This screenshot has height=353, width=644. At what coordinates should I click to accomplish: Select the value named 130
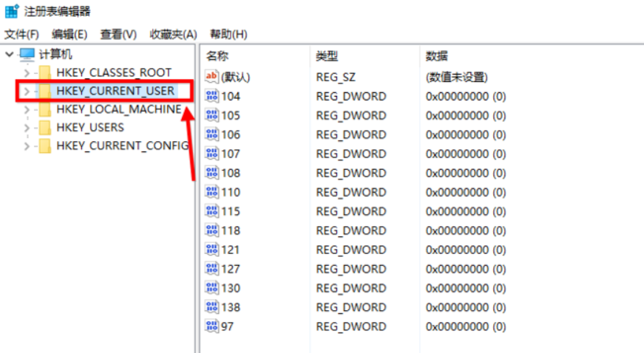click(231, 288)
